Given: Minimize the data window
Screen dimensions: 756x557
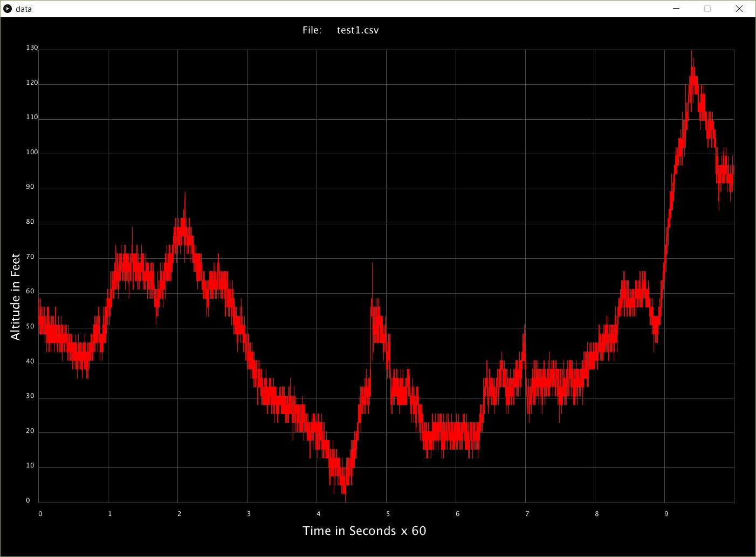Looking at the screenshot, I should pos(676,9).
